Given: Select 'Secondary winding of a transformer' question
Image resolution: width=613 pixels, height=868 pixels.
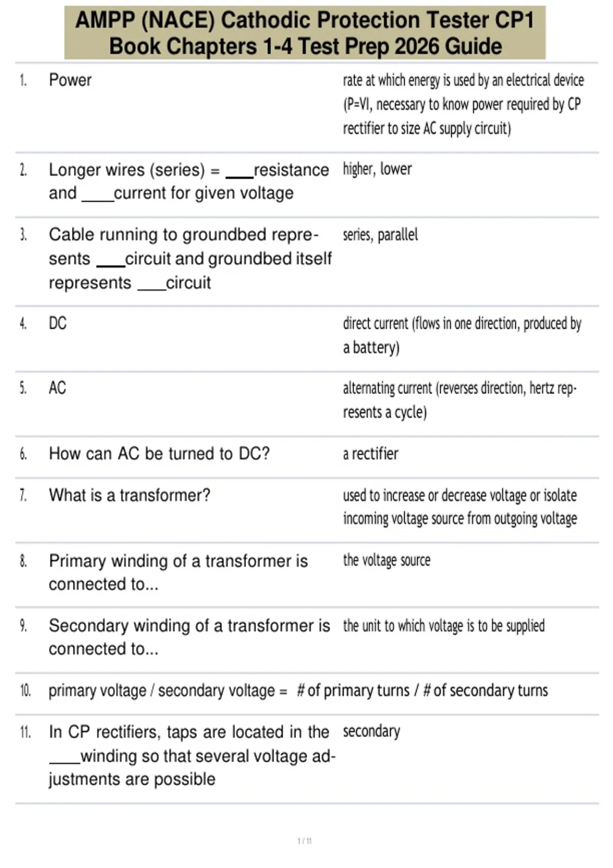Looking at the screenshot, I should (190, 637).
